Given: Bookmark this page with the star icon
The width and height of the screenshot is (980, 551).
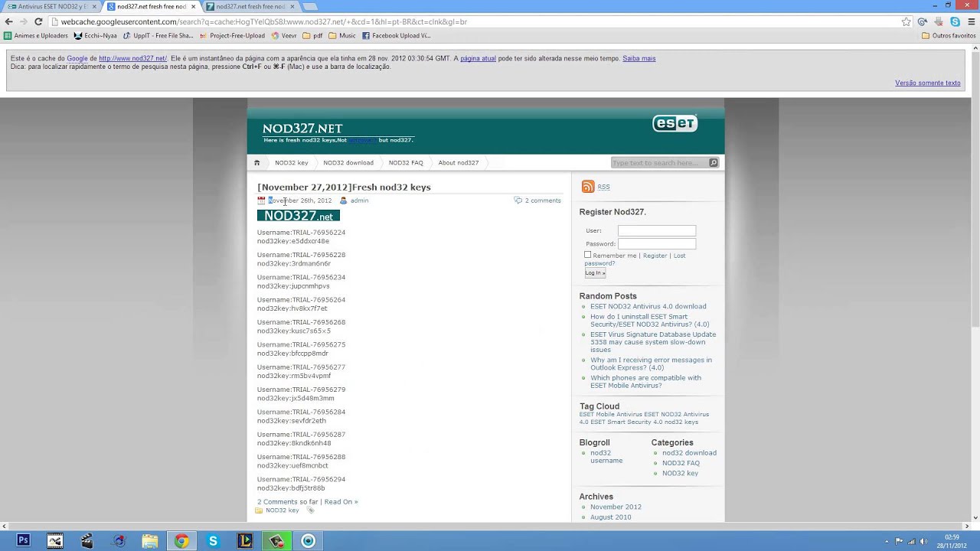Looking at the screenshot, I should tap(906, 21).
